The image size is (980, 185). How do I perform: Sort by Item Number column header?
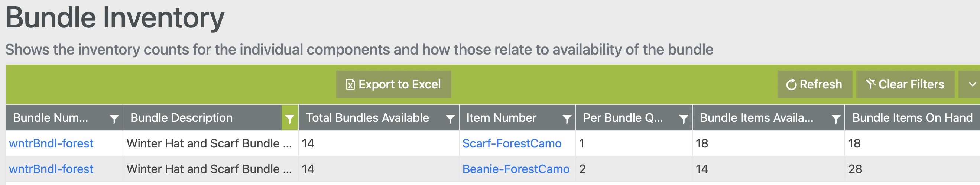pos(501,118)
